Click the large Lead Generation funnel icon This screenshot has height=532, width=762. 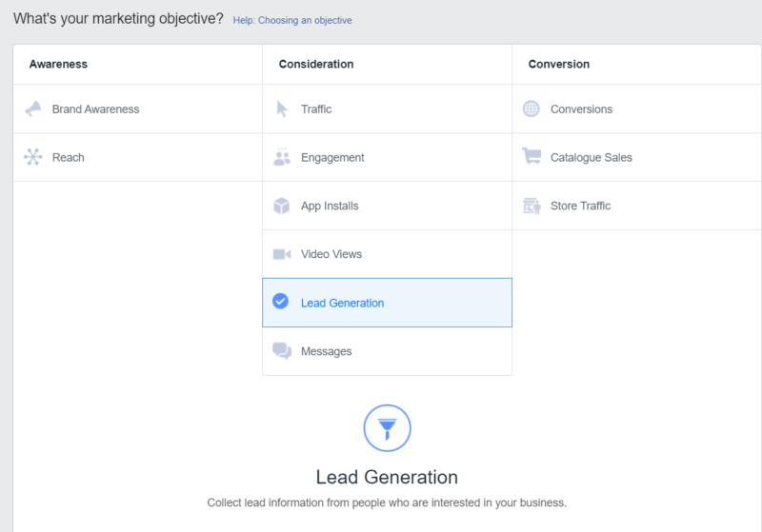click(x=387, y=428)
